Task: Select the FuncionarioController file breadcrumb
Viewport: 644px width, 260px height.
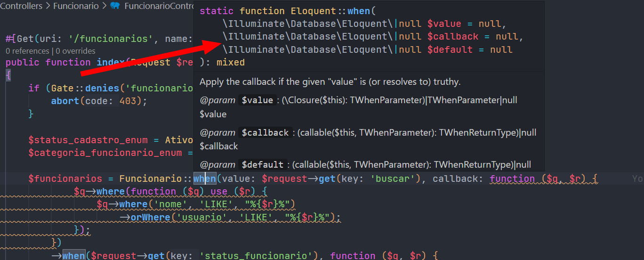Action: coord(159,6)
